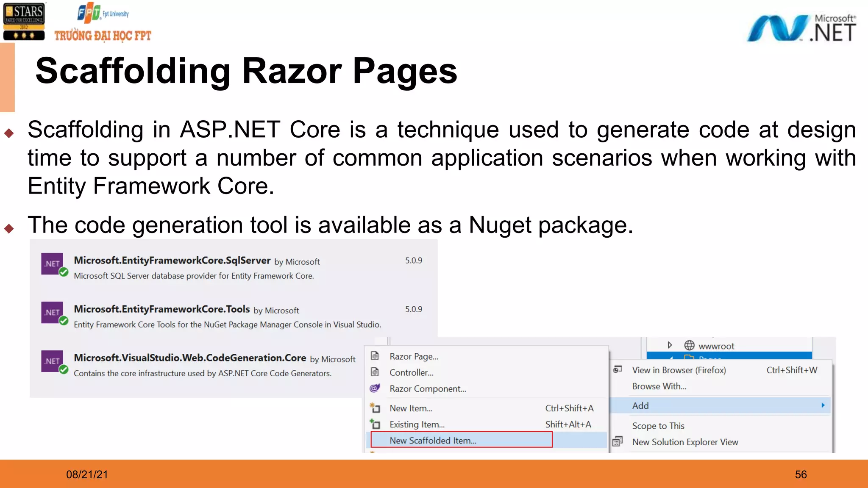Image resolution: width=868 pixels, height=488 pixels.
Task: Click Tools package version 5.0.9
Action: coord(414,309)
